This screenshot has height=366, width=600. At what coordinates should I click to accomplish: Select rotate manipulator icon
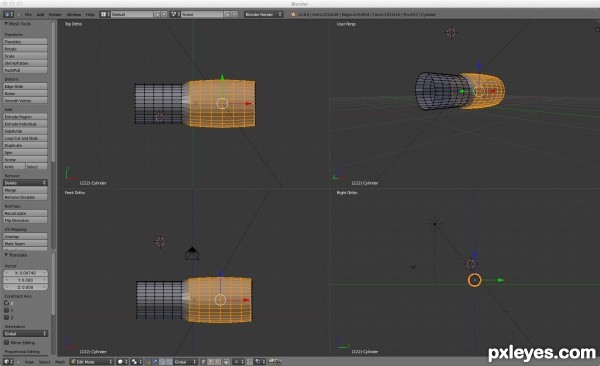pos(162,361)
